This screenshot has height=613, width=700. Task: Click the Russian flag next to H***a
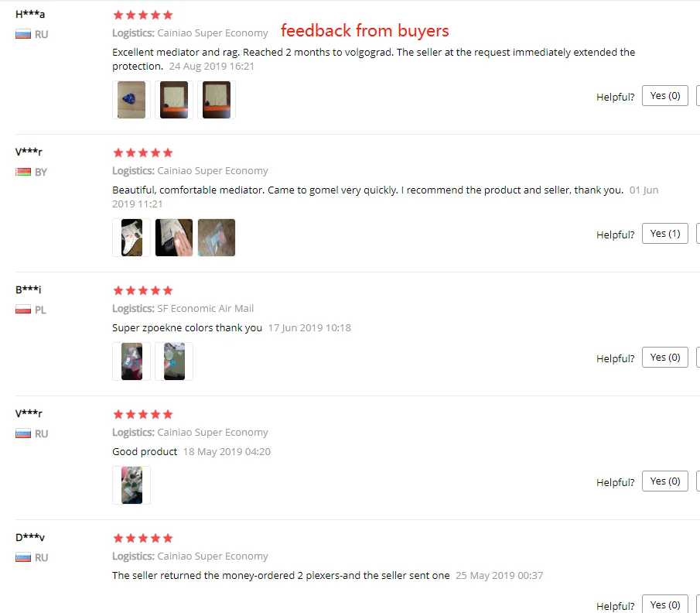tap(23, 34)
